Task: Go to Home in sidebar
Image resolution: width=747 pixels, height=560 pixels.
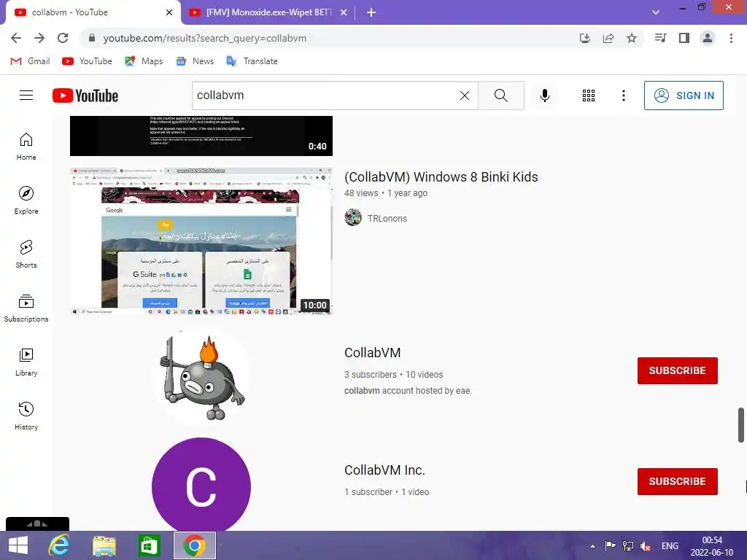Action: [x=26, y=147]
